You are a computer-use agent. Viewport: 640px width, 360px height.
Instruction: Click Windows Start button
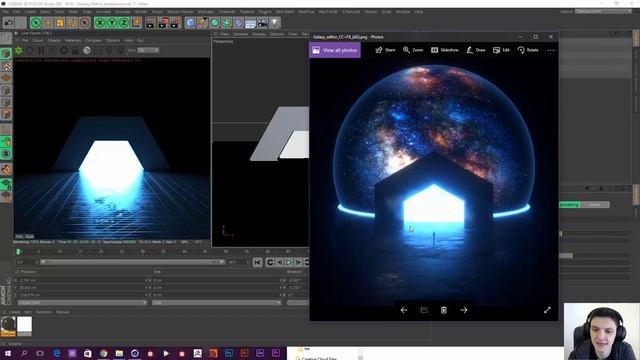point(8,353)
